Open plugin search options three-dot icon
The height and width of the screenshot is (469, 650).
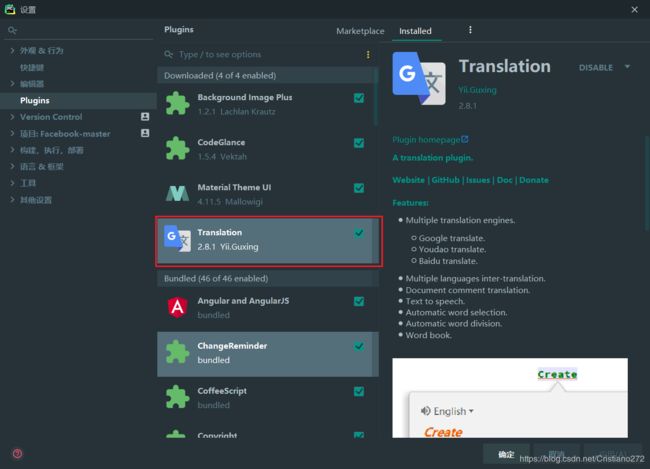click(368, 55)
